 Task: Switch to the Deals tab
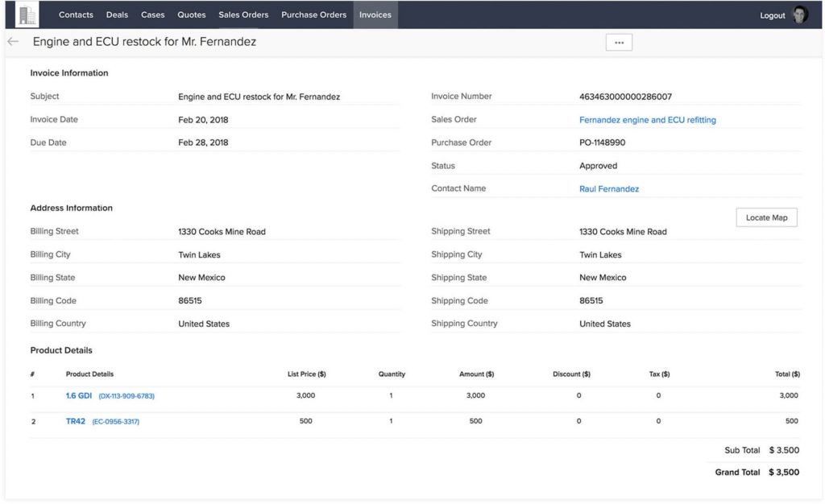tap(117, 14)
